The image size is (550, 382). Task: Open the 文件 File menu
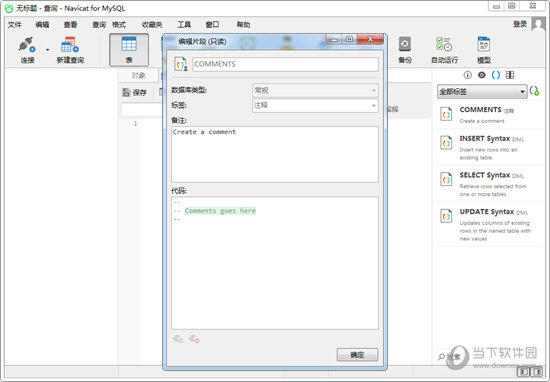point(15,25)
